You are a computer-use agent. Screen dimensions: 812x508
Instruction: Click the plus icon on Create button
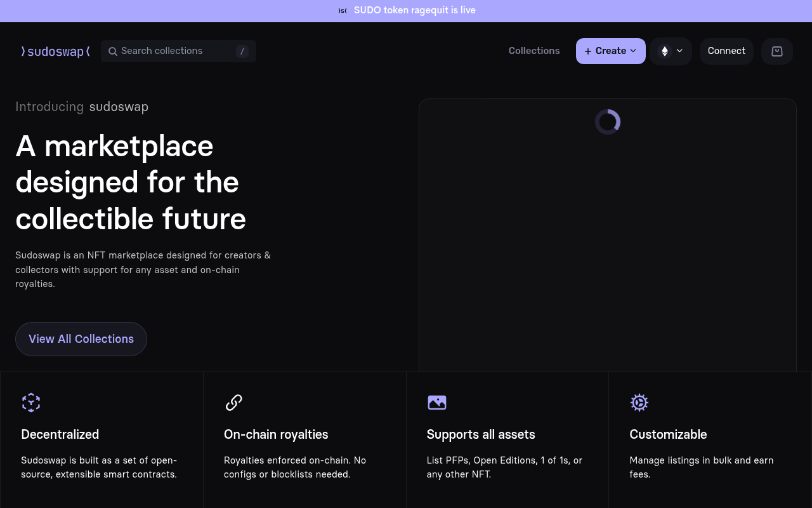[x=588, y=51]
